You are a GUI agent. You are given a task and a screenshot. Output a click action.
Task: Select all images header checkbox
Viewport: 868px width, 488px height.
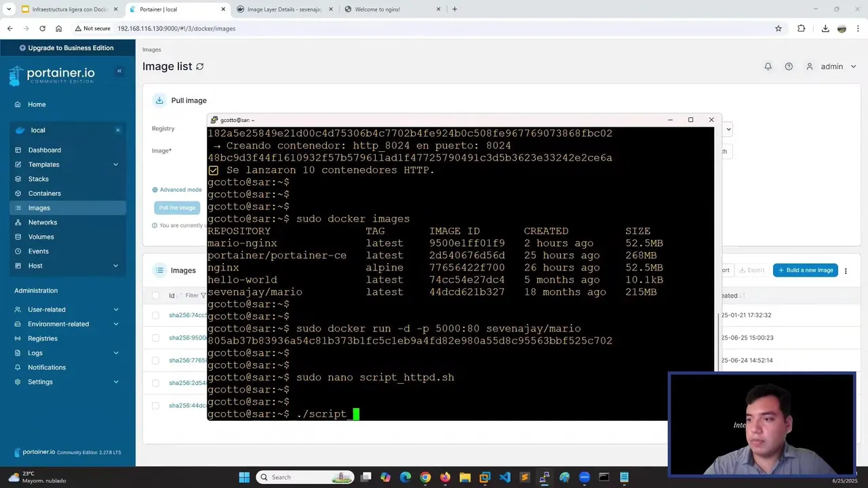click(x=155, y=296)
